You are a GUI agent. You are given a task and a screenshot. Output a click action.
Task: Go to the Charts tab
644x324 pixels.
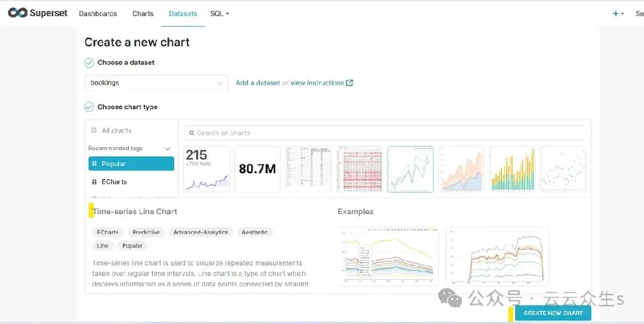pos(143,14)
